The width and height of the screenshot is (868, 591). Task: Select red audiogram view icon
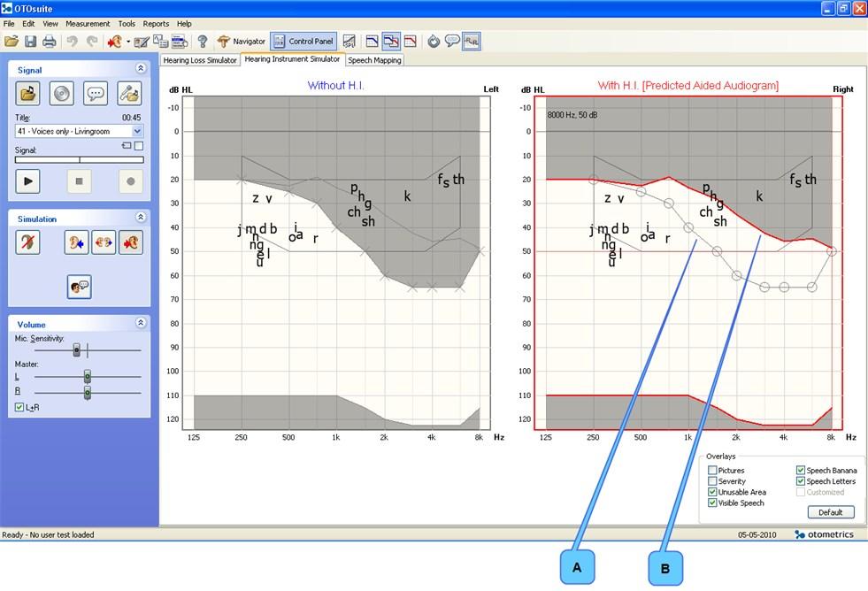[411, 41]
